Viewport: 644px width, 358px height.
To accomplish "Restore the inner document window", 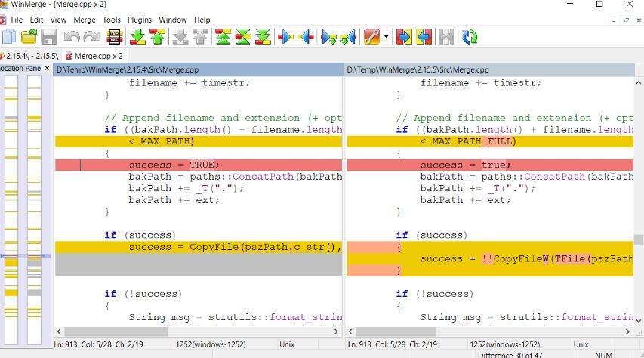I will (627, 20).
